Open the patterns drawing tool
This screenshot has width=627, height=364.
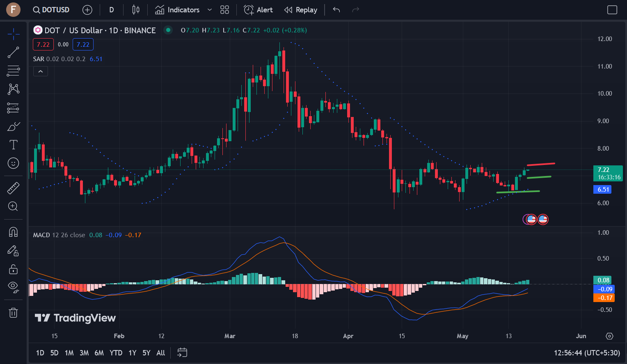pyautogui.click(x=13, y=89)
